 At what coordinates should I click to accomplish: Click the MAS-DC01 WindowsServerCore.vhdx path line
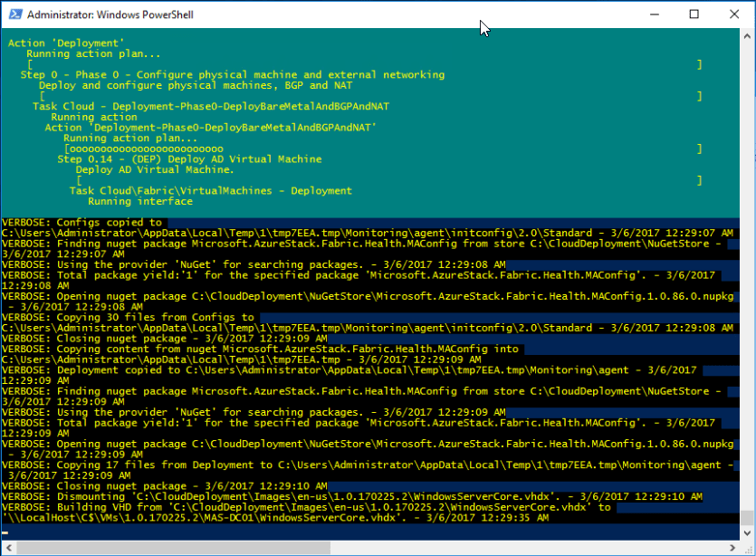[x=275, y=518]
